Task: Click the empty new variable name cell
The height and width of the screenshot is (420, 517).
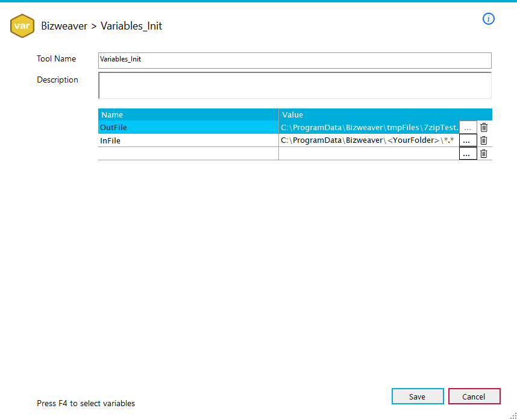Action: pyautogui.click(x=188, y=154)
